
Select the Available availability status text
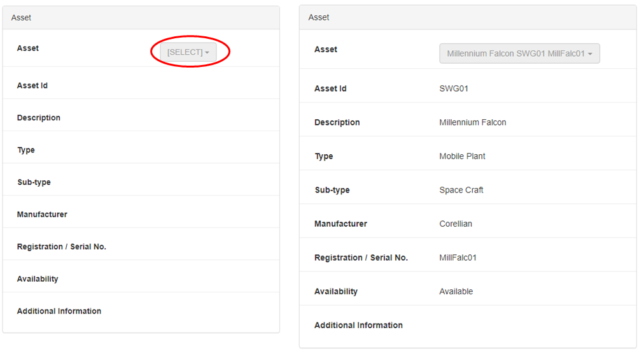[x=456, y=291]
